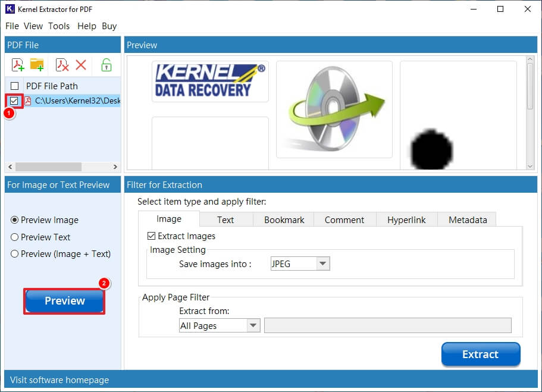The image size is (542, 392).
Task: Switch to the Bookmark tab
Action: [284, 220]
